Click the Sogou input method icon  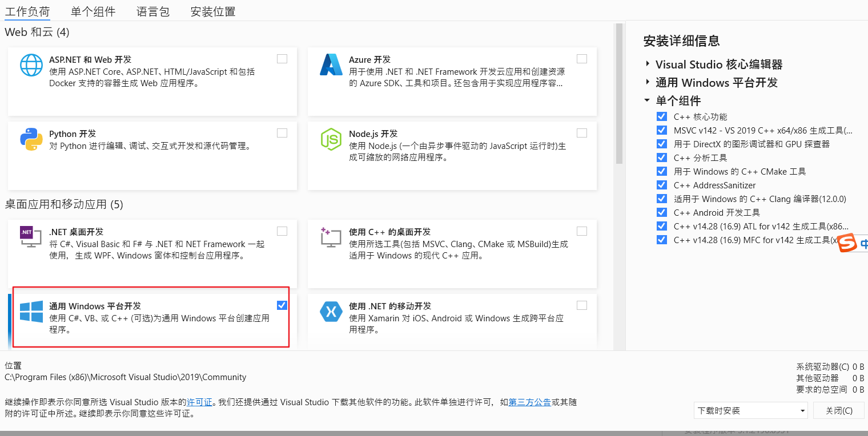click(x=847, y=243)
